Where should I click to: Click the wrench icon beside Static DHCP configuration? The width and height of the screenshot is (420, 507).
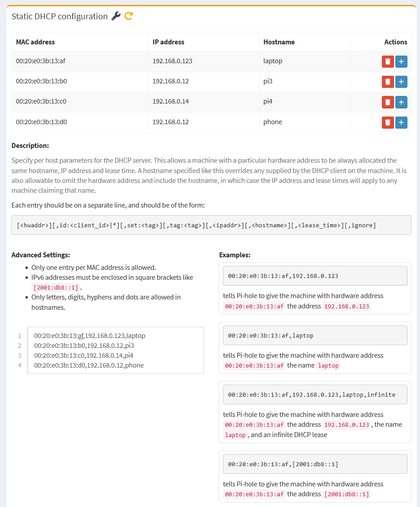[116, 16]
